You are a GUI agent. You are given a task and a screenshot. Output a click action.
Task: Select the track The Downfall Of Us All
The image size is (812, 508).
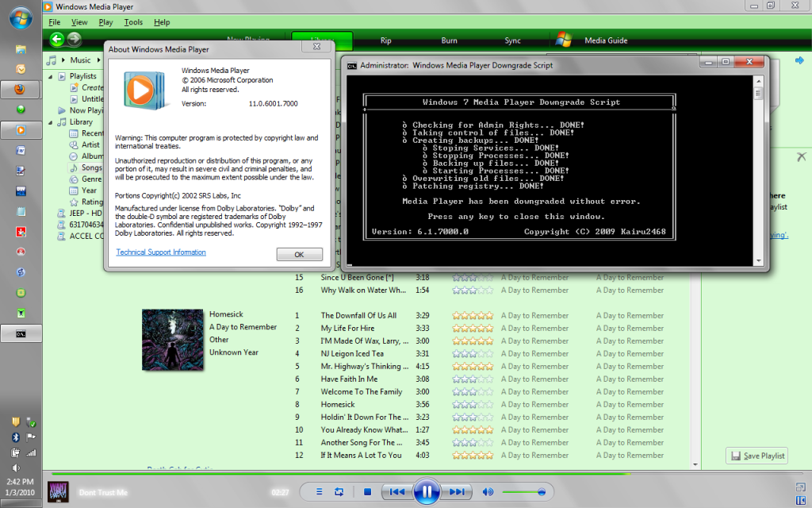click(x=358, y=315)
